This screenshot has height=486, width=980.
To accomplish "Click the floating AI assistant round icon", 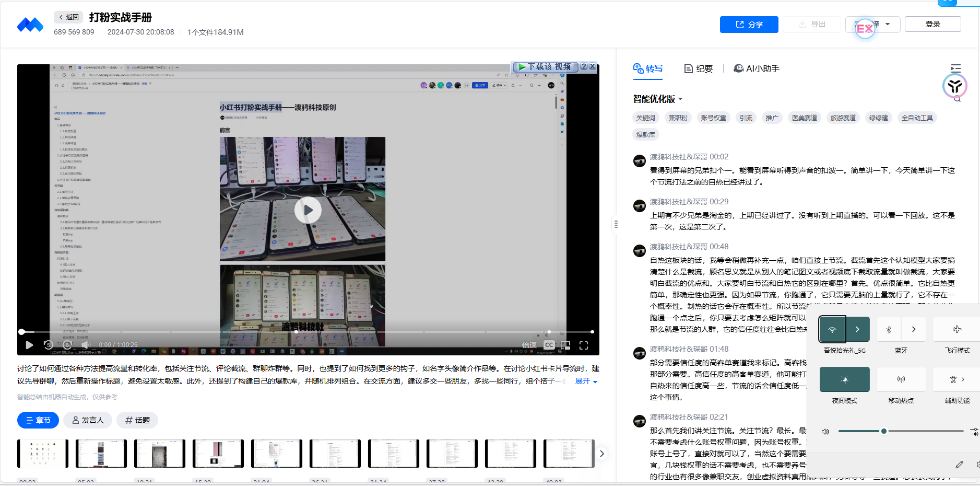I will [955, 86].
